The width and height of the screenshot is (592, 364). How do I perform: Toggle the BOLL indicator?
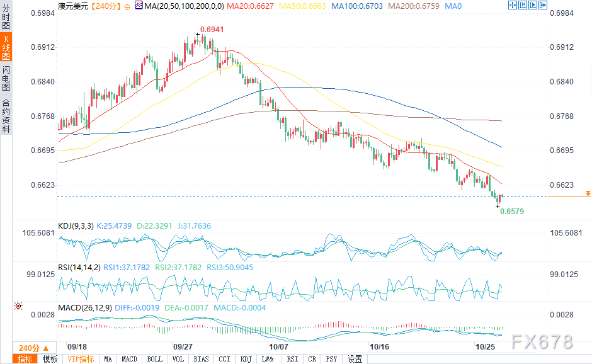pos(154,359)
